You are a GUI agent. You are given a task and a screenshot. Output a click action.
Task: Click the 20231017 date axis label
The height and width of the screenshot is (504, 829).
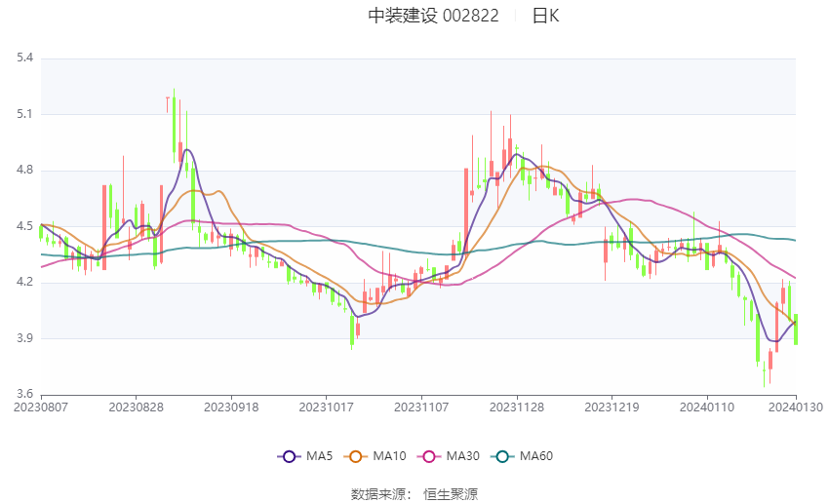pyautogui.click(x=326, y=407)
